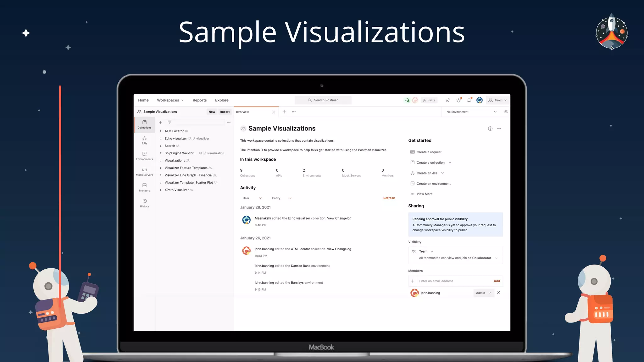The height and width of the screenshot is (362, 644).
Task: Click Create an environment link
Action: [430, 184]
